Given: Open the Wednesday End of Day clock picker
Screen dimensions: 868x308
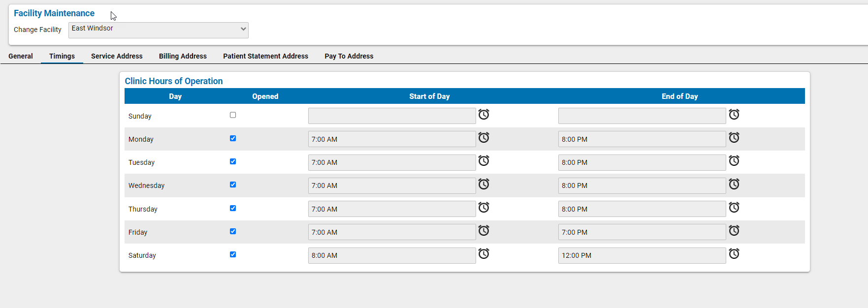Looking at the screenshot, I should (x=734, y=184).
